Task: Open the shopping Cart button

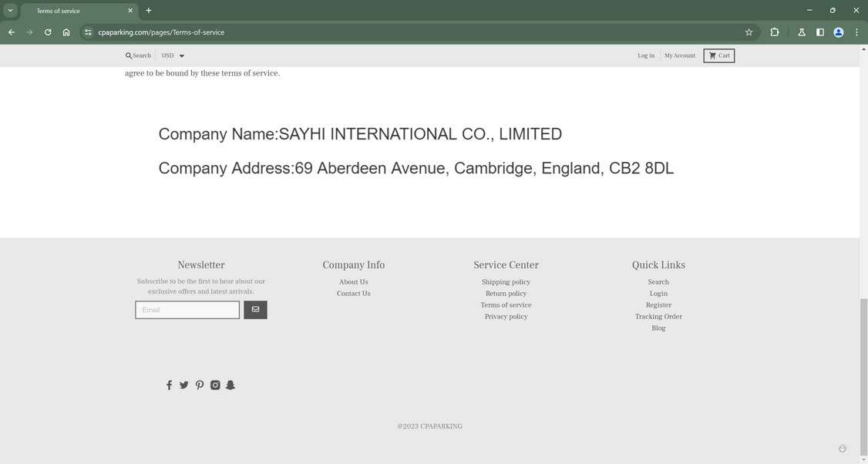Action: [719, 55]
